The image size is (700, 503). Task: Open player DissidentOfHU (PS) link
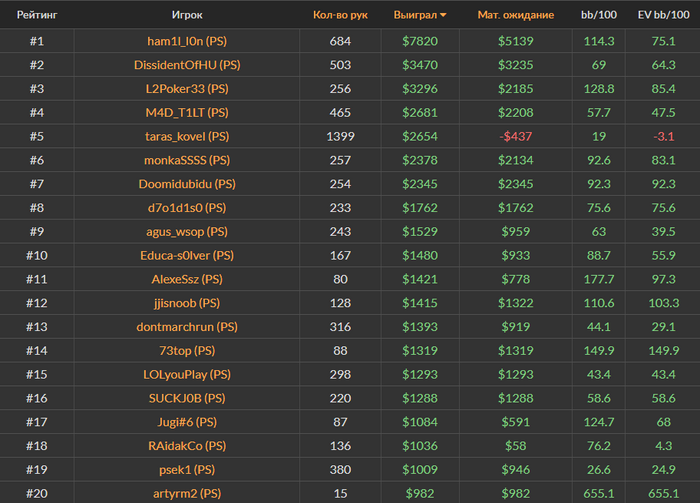187,65
